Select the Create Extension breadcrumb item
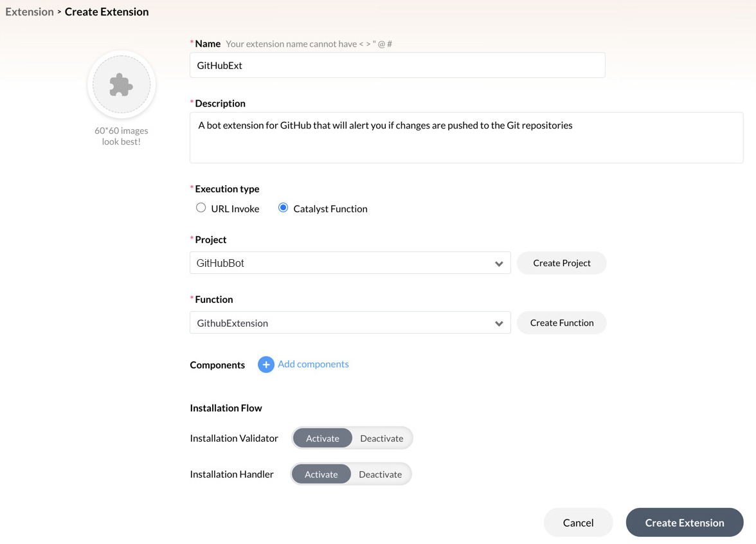This screenshot has width=756, height=544. point(107,11)
